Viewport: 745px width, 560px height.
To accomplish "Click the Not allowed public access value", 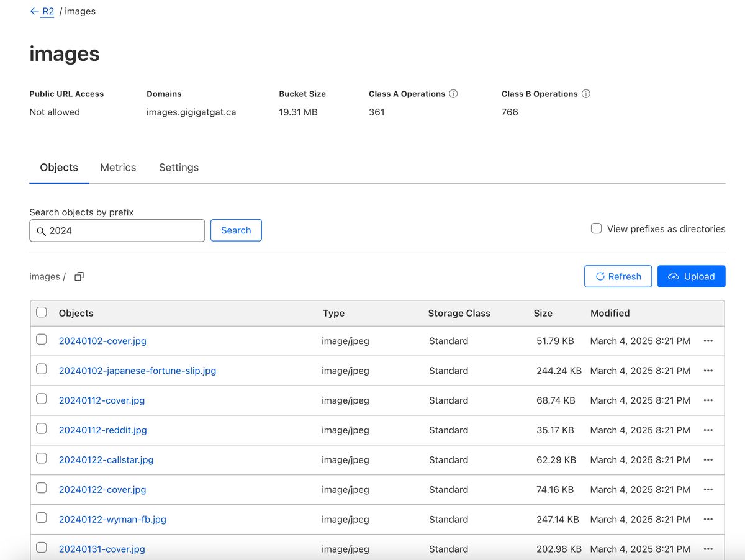I will (55, 112).
